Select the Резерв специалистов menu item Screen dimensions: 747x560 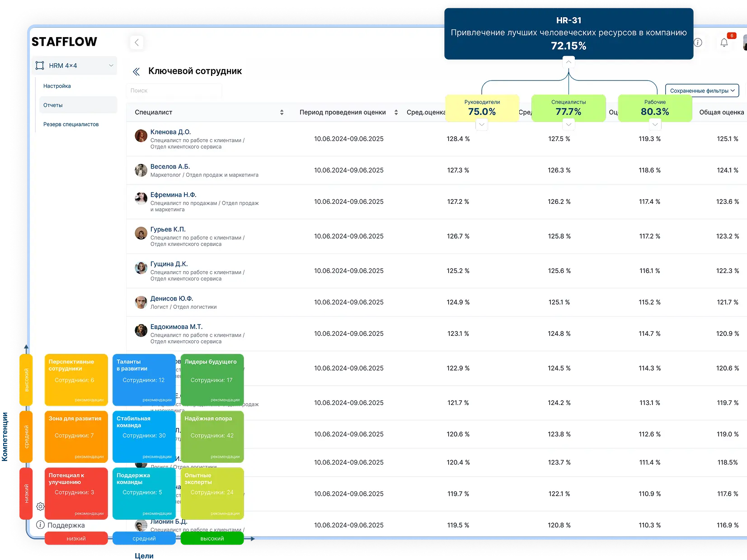pos(71,124)
